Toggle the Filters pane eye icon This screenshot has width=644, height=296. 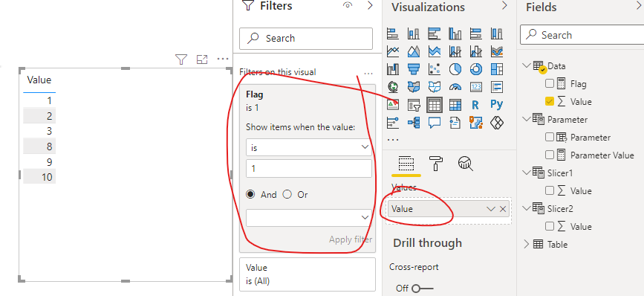click(348, 6)
